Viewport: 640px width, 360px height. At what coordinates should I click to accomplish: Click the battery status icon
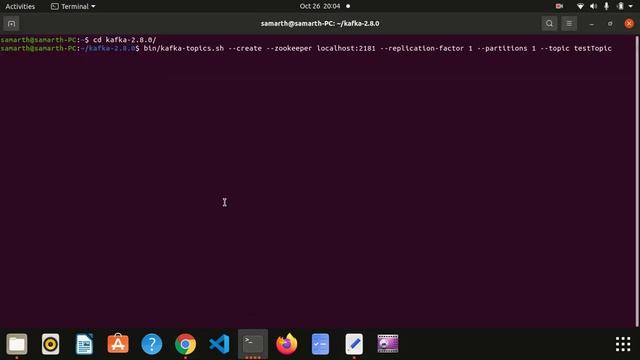click(620, 6)
